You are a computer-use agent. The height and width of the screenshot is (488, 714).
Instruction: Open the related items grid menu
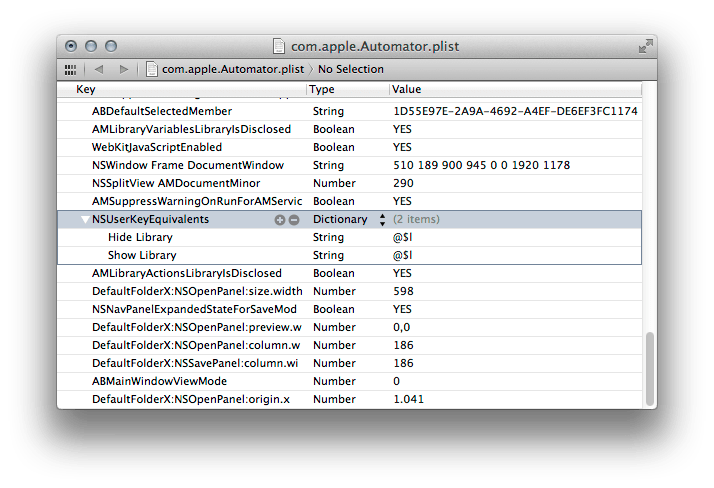[x=70, y=70]
